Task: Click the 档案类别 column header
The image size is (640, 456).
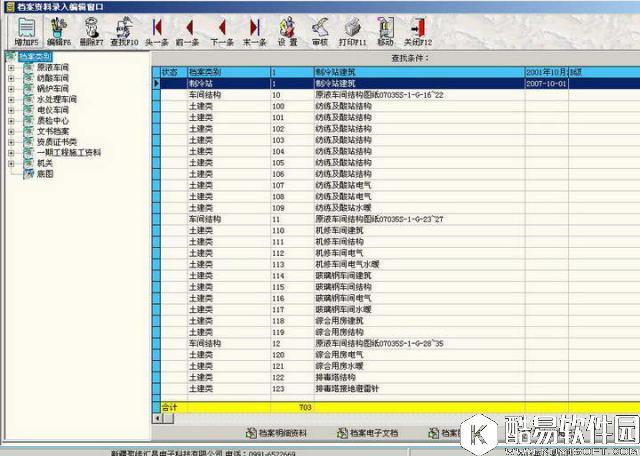Action: pos(226,73)
